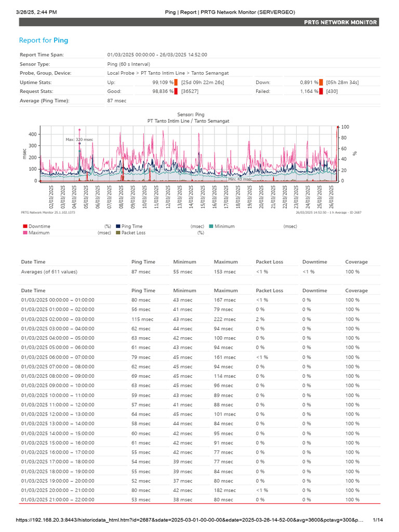Click the '222 msec' maximum value
Viewport: 399px width, 532px height.
224,320
